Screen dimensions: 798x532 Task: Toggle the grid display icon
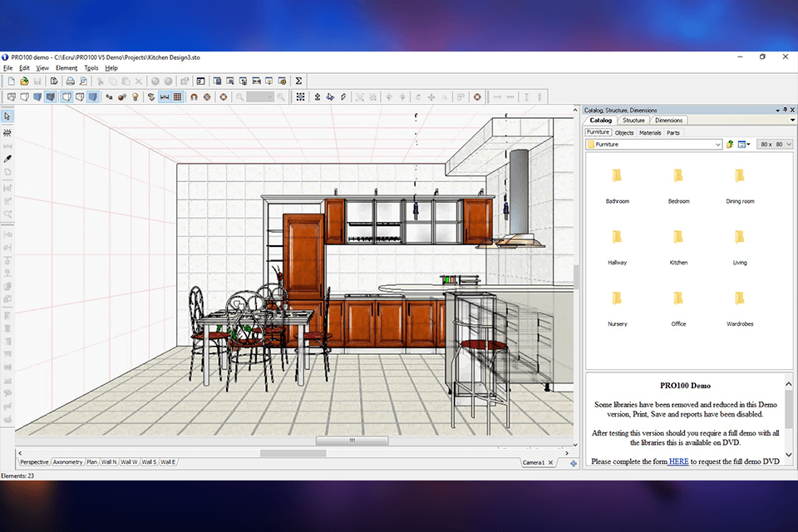point(178,96)
